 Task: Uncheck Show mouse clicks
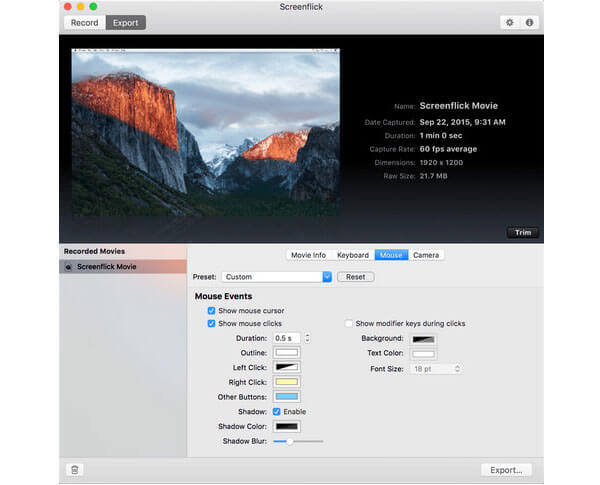coord(211,323)
